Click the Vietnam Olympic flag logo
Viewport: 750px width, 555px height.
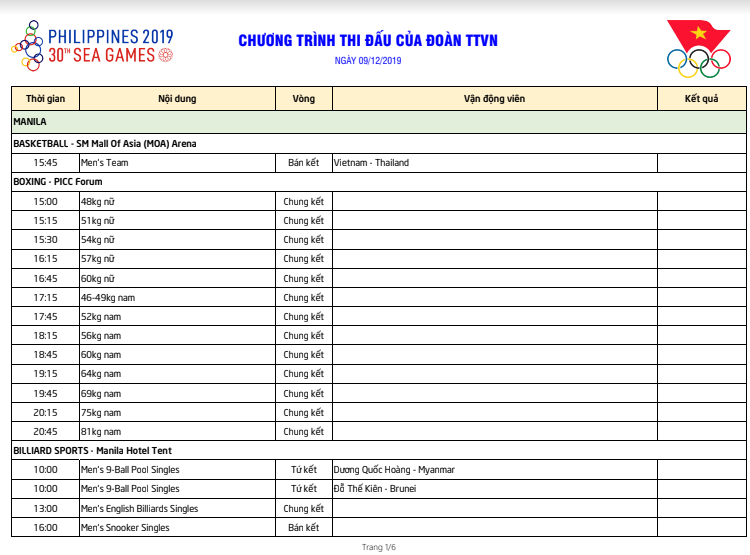point(699,49)
